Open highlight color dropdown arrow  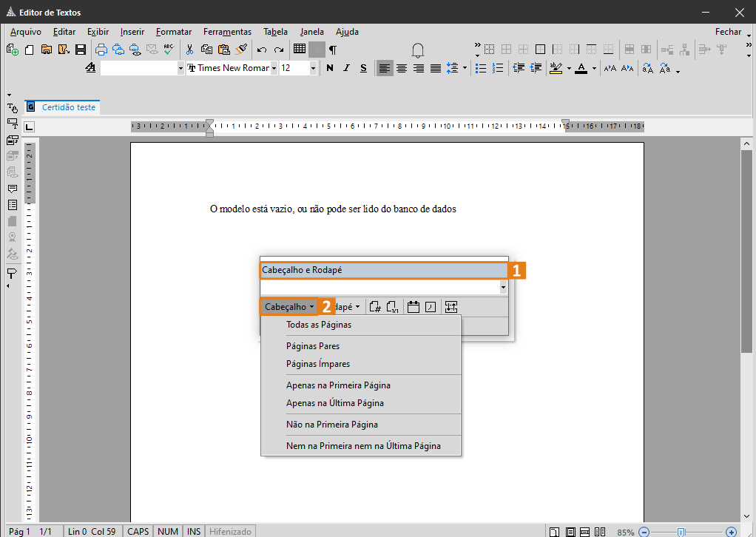pos(569,69)
